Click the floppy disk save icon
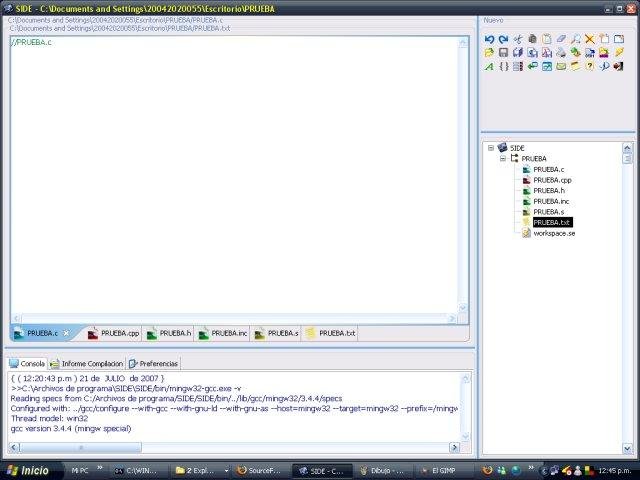 504,53
